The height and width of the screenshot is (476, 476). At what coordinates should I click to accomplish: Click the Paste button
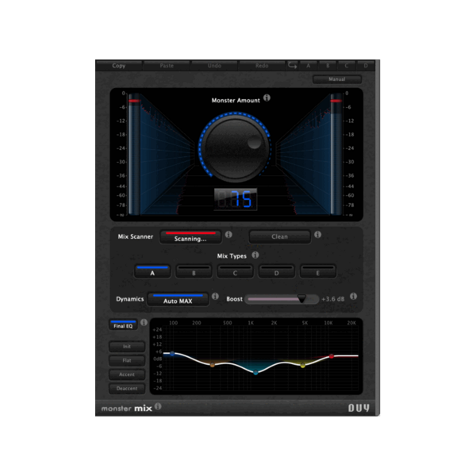point(167,66)
